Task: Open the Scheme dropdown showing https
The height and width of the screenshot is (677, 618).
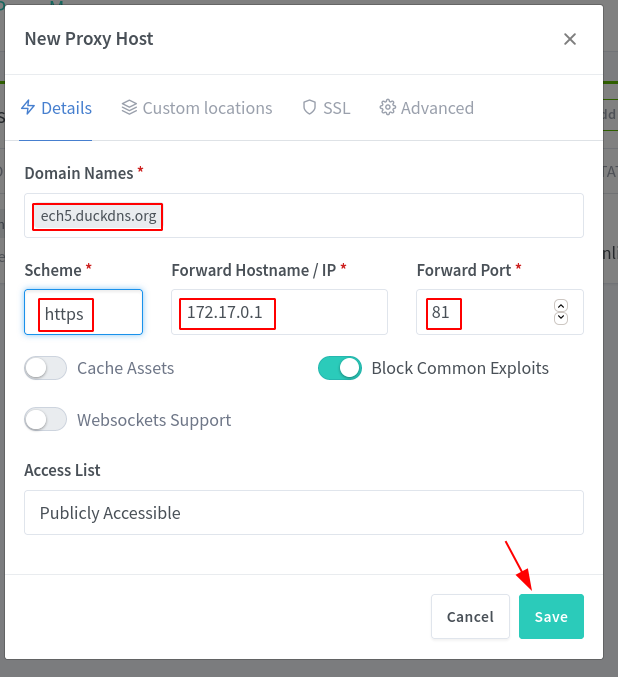Action: click(x=83, y=312)
